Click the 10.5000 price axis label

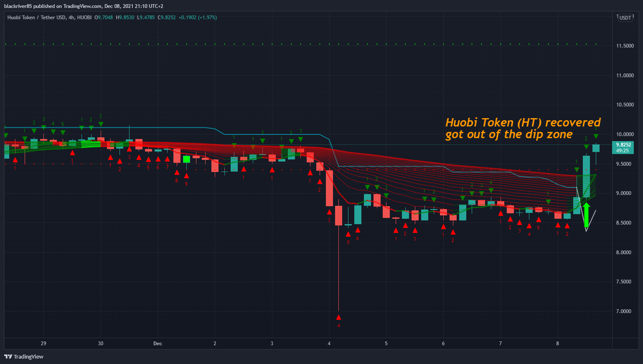(x=625, y=105)
